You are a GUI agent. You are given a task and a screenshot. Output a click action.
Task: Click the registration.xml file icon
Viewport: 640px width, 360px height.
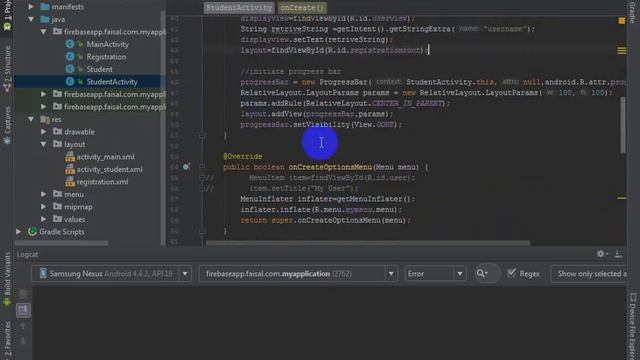coord(70,182)
